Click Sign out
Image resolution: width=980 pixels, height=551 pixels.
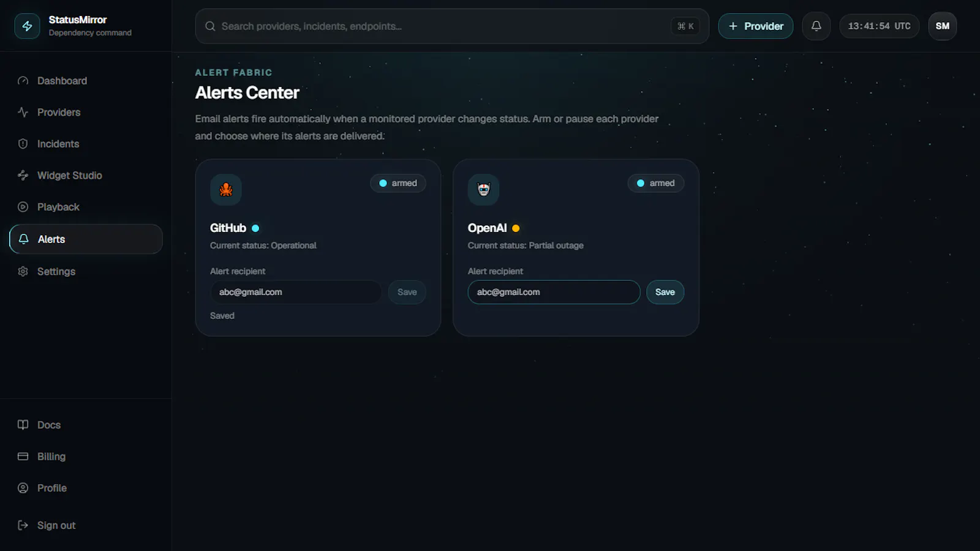click(86, 525)
